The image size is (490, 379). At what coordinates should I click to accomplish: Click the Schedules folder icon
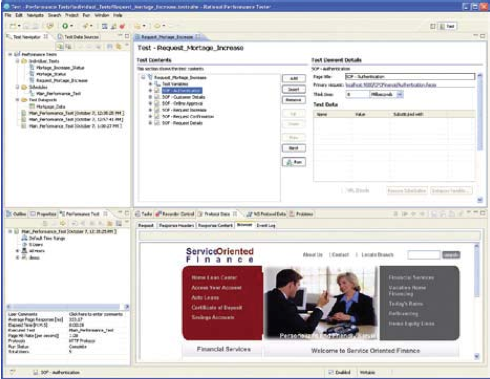(24, 87)
